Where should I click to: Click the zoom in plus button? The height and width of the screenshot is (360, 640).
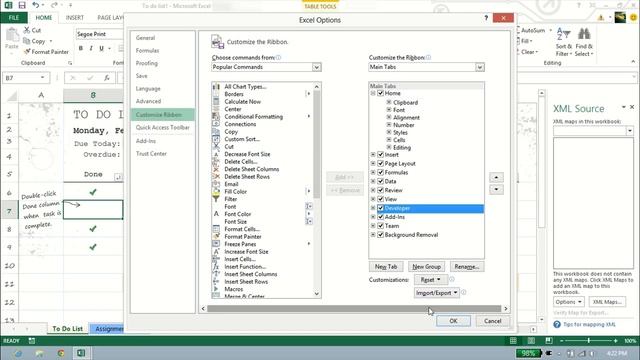coord(616,340)
